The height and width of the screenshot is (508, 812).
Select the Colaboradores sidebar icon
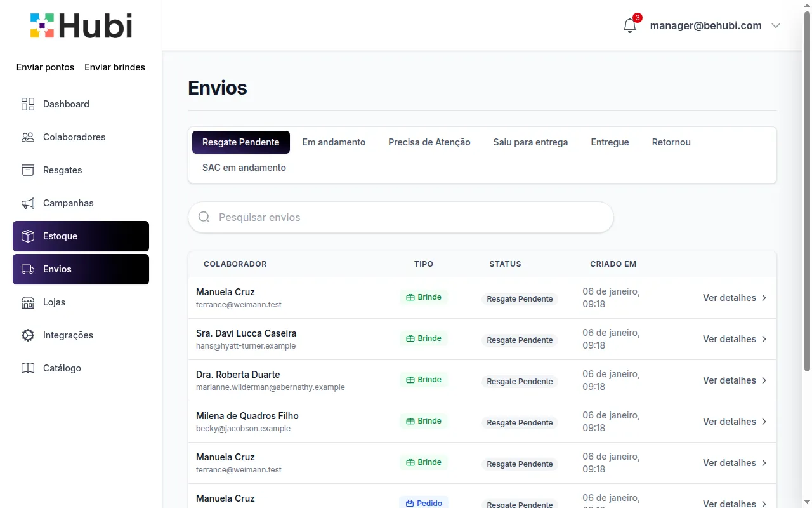pyautogui.click(x=28, y=137)
